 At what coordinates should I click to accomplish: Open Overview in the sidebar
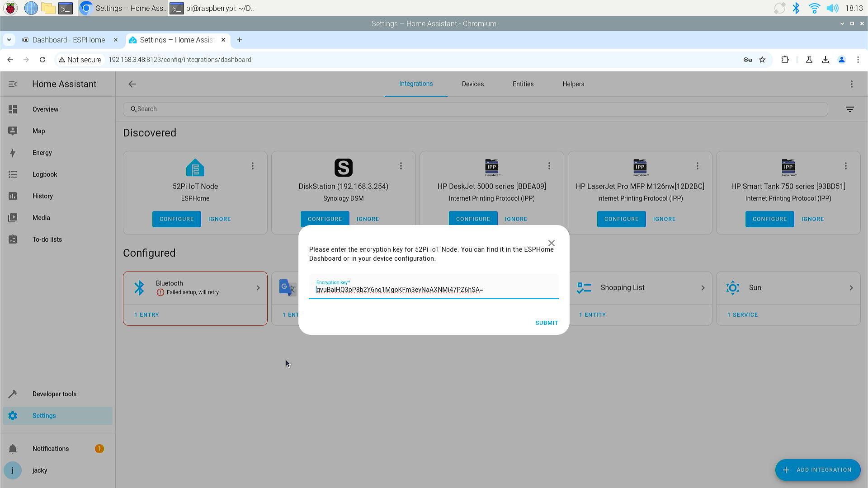tap(57, 109)
